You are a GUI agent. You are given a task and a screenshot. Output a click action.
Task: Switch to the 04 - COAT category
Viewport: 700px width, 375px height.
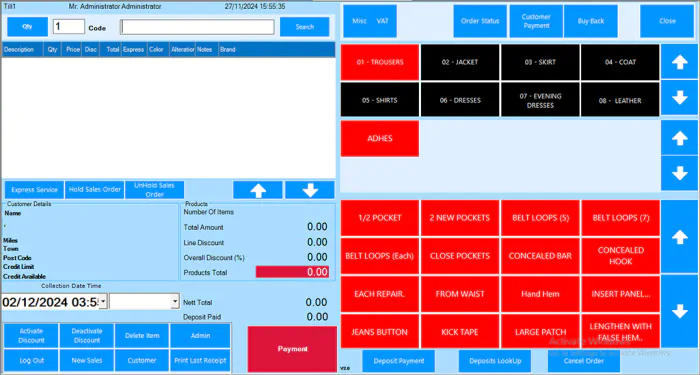pyautogui.click(x=620, y=62)
